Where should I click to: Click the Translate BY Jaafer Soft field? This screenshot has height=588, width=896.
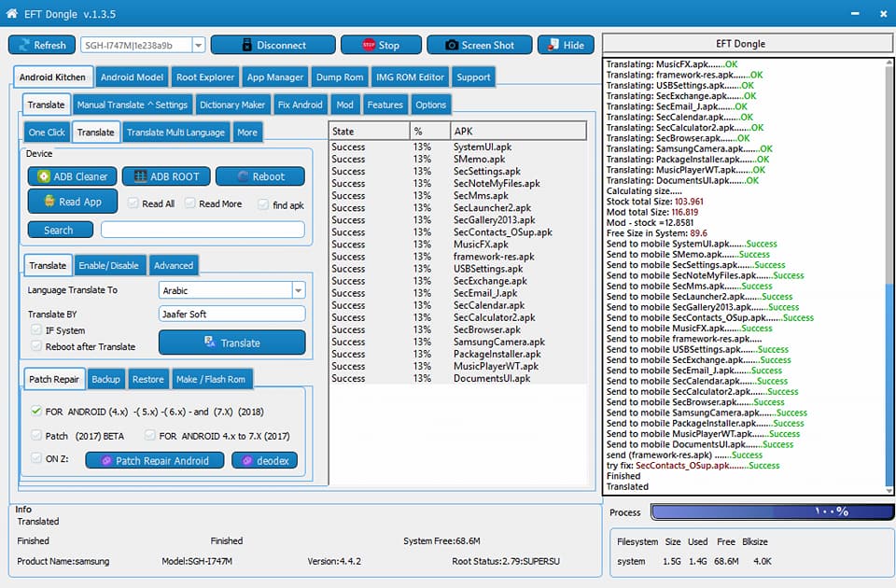232,314
